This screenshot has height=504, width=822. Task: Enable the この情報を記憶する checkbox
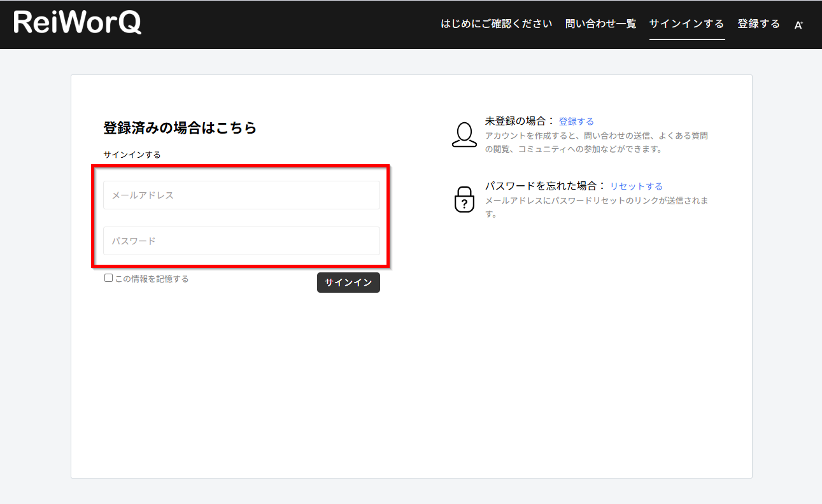click(108, 278)
